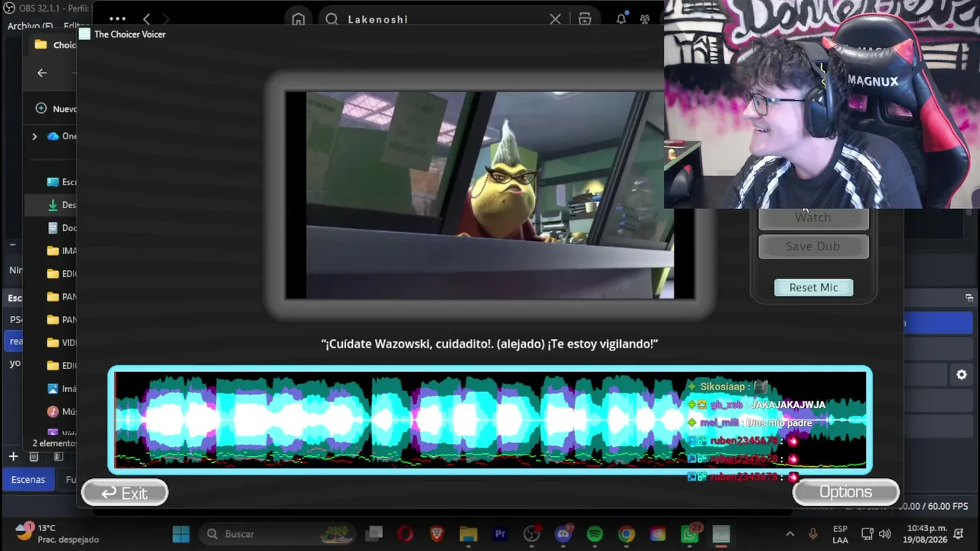Click the Reset Mic button
The image size is (980, 551).
813,287
